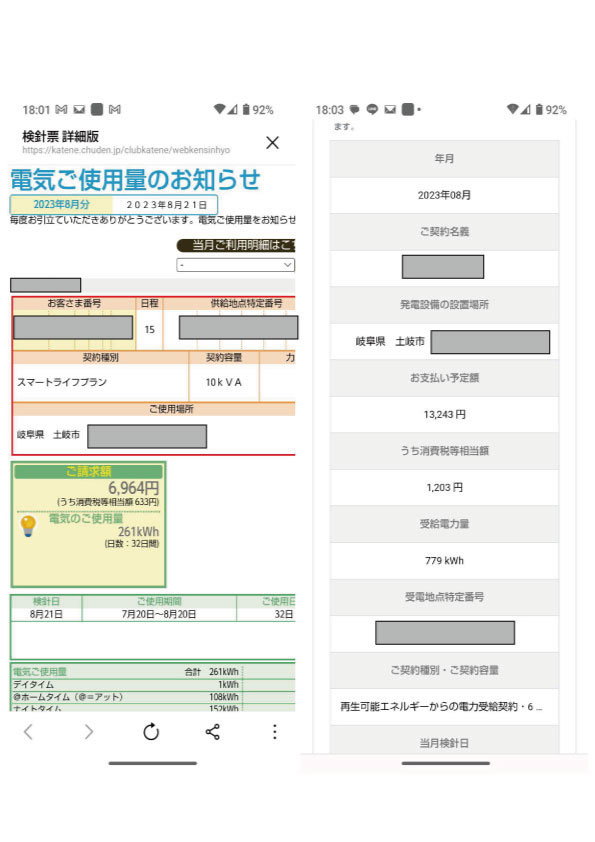Tap the wifi icon in left phone status bar

coord(219,109)
